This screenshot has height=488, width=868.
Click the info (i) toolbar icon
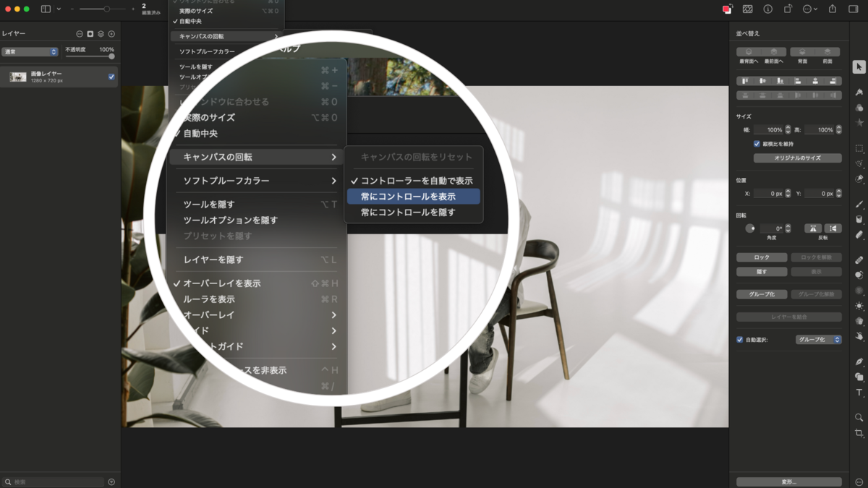(x=767, y=9)
